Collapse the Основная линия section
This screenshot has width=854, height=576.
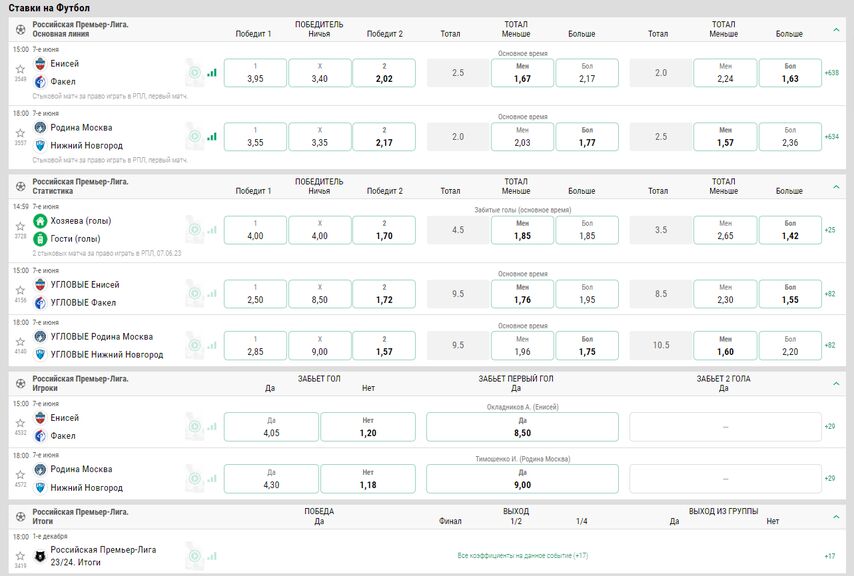point(836,29)
